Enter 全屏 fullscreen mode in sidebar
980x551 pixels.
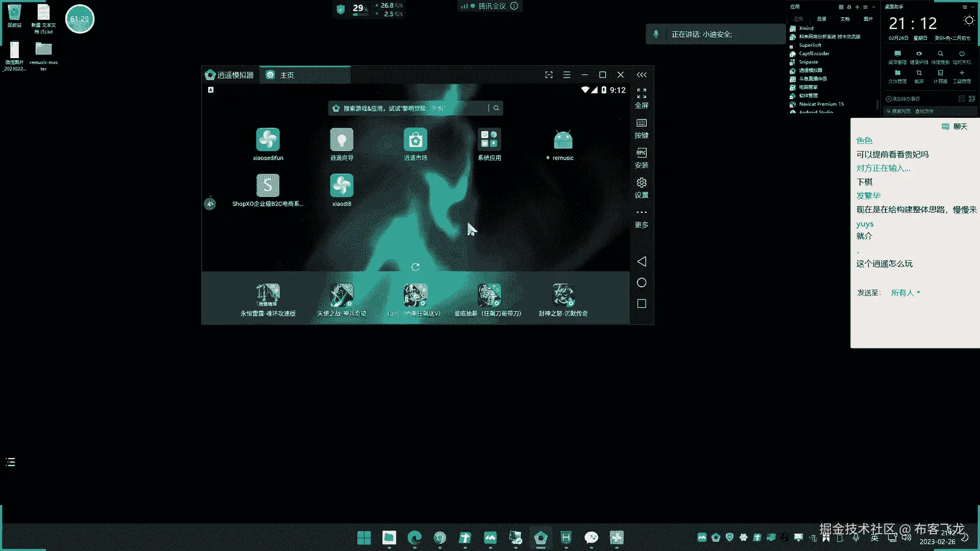(641, 94)
